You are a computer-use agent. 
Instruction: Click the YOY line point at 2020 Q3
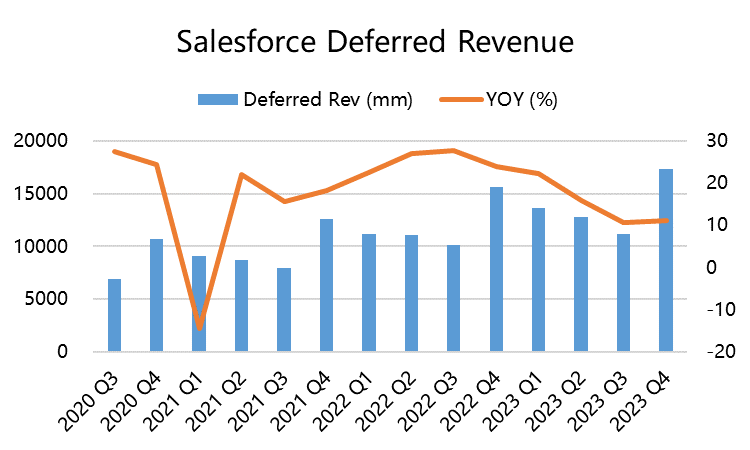click(x=115, y=152)
